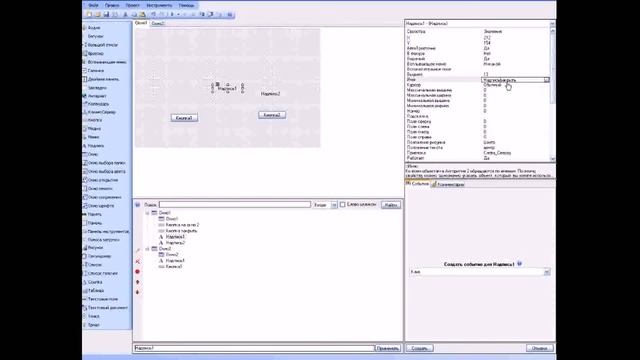
Task: Choose the Текстовый документ component
Action: 107,308
